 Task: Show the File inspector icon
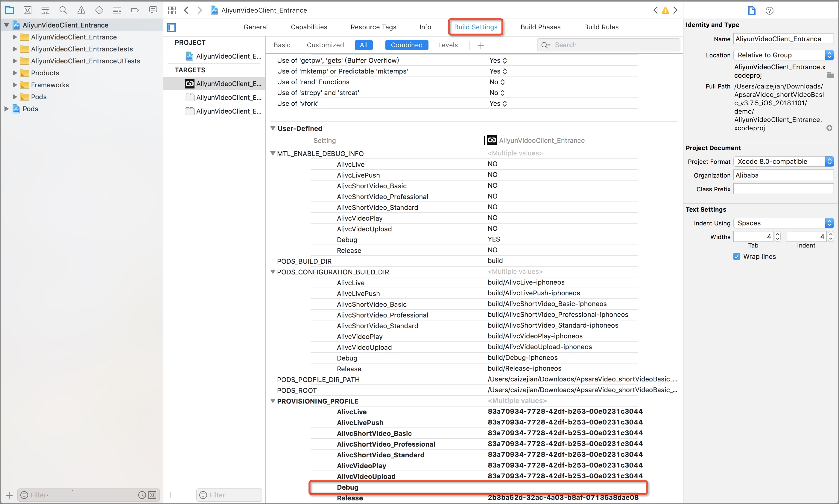coord(752,10)
